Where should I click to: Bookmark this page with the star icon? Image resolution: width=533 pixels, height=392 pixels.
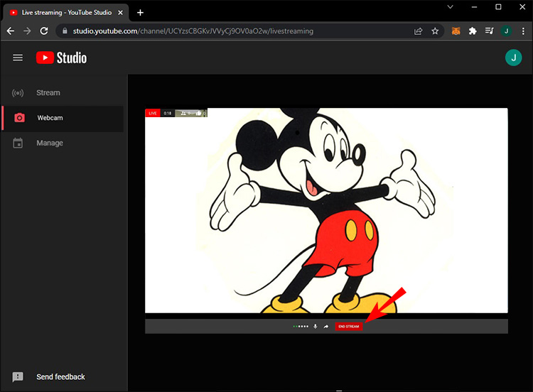point(435,31)
